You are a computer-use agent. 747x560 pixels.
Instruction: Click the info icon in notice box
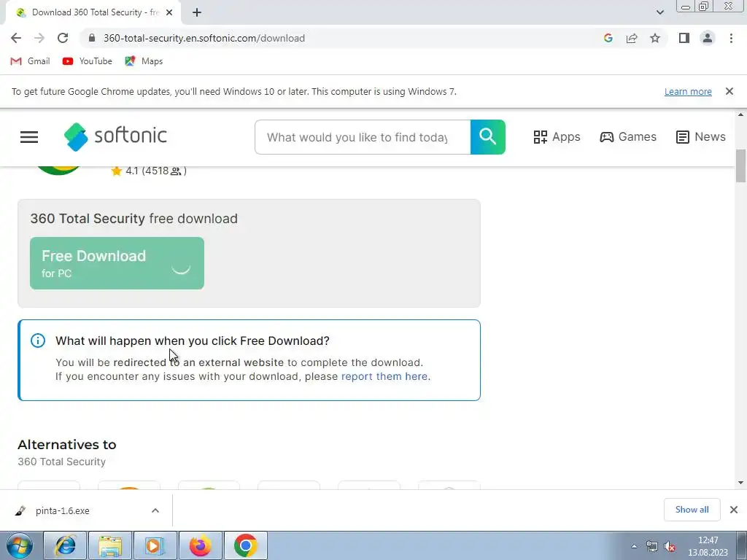pos(38,341)
